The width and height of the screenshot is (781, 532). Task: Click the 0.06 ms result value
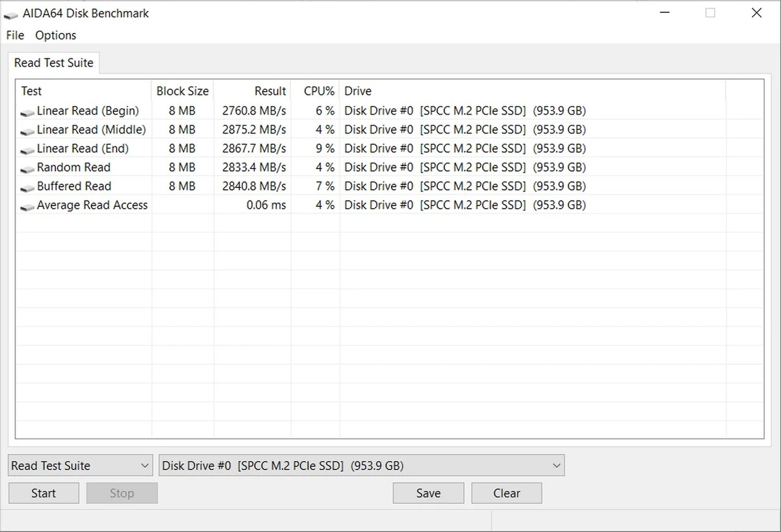click(x=266, y=205)
